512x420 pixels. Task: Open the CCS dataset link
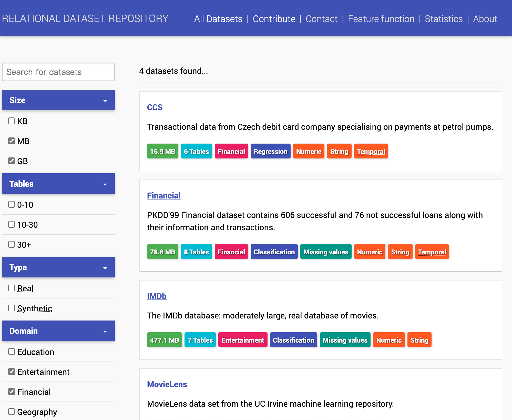click(155, 107)
